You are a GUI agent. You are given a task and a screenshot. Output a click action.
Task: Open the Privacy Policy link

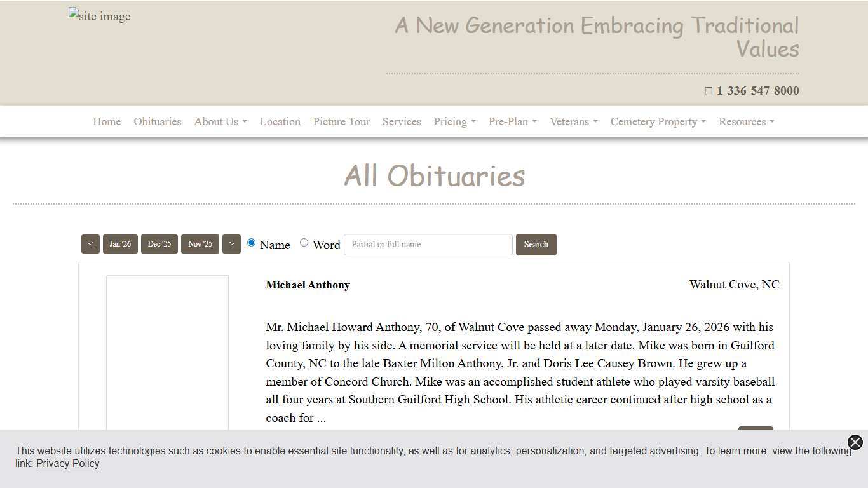[x=67, y=463]
